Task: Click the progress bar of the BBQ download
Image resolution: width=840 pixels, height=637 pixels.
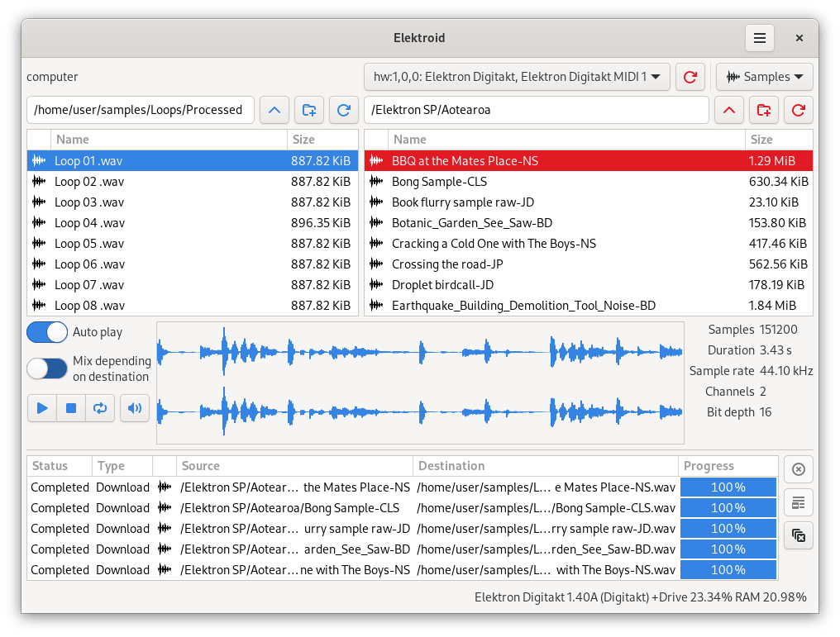Action: (x=728, y=487)
